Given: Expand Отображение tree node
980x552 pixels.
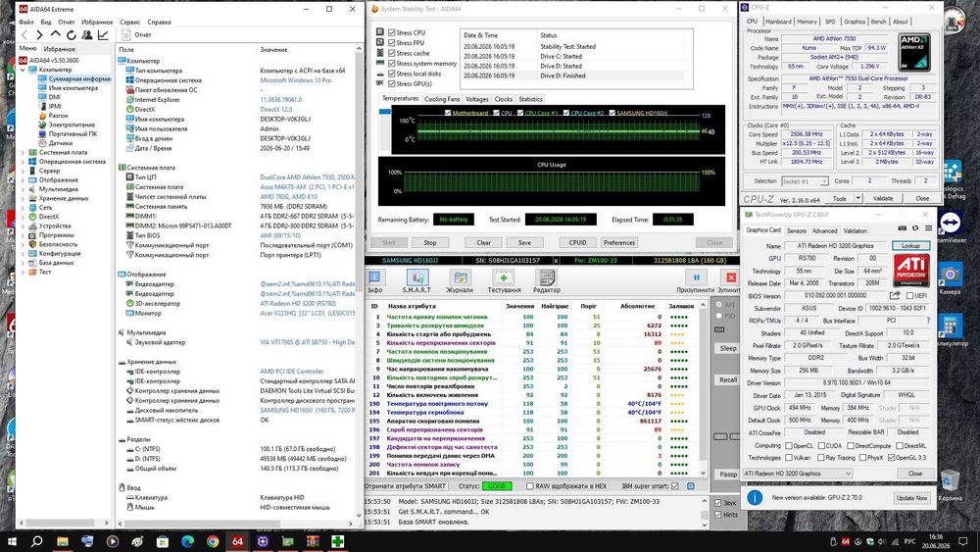Looking at the screenshot, I should click(x=24, y=179).
